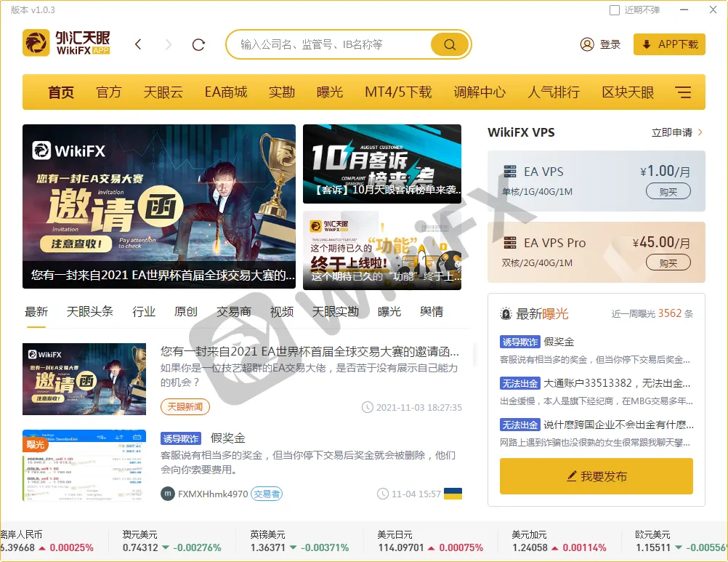This screenshot has height=562, width=728.
Task: Focus the company search input field
Action: pyautogui.click(x=334, y=44)
